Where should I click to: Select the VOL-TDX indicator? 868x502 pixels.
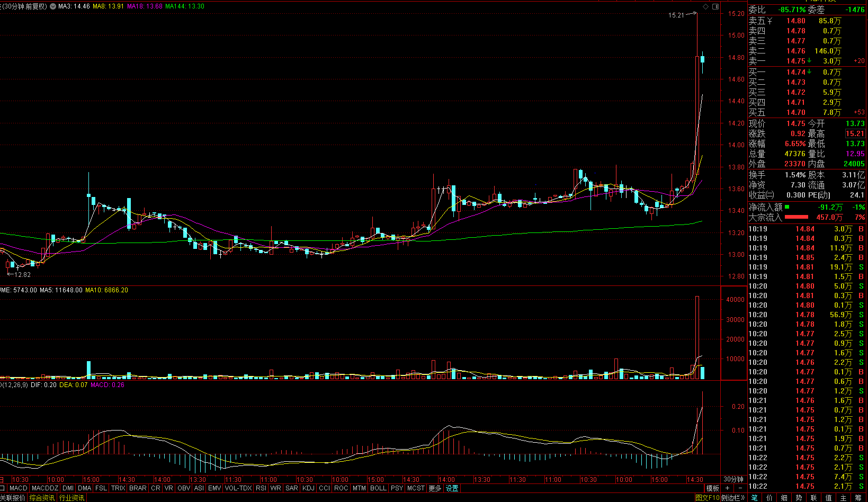point(238,488)
